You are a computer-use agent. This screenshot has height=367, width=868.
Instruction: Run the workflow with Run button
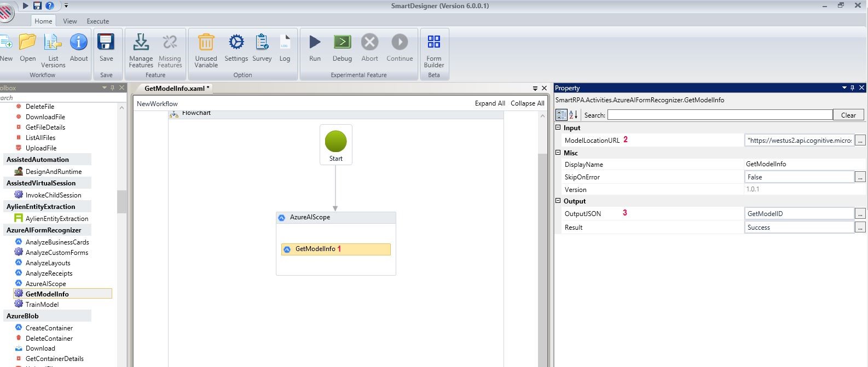point(315,43)
